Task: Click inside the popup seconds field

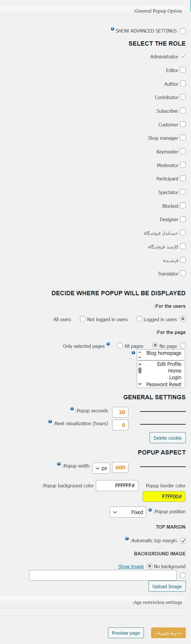Action: click(120, 412)
